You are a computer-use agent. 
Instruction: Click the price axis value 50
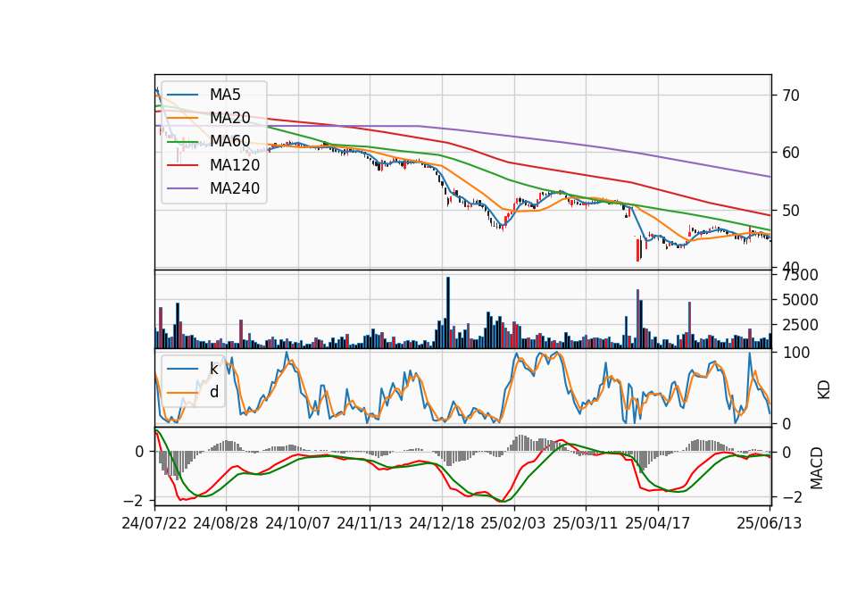(x=790, y=211)
